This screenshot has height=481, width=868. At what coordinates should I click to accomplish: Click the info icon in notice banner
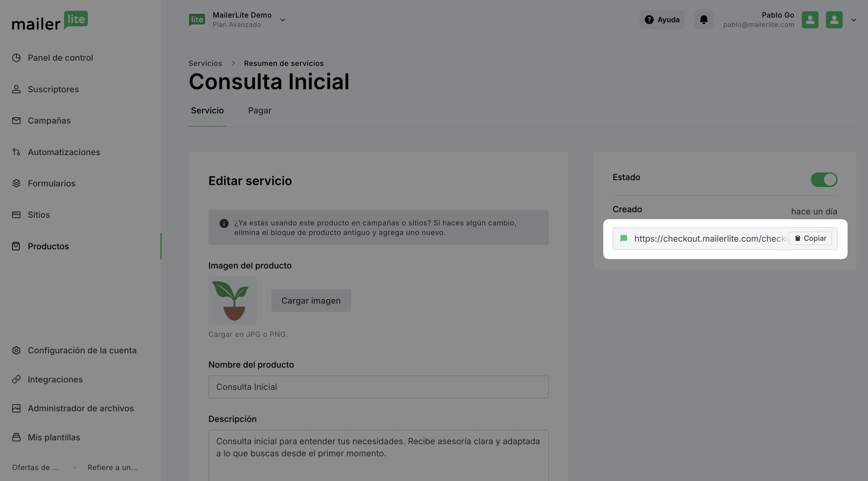pyautogui.click(x=224, y=223)
